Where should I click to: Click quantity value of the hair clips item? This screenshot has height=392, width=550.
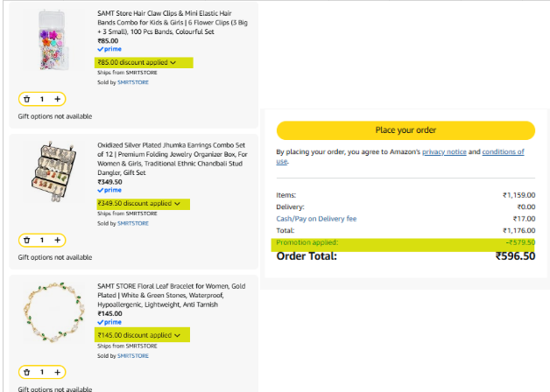(x=42, y=99)
